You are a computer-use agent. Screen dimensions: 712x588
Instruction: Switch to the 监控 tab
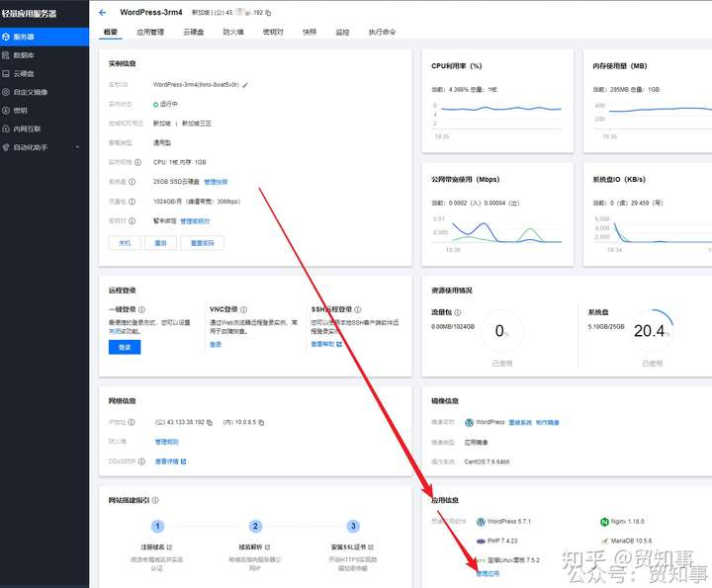pos(343,32)
